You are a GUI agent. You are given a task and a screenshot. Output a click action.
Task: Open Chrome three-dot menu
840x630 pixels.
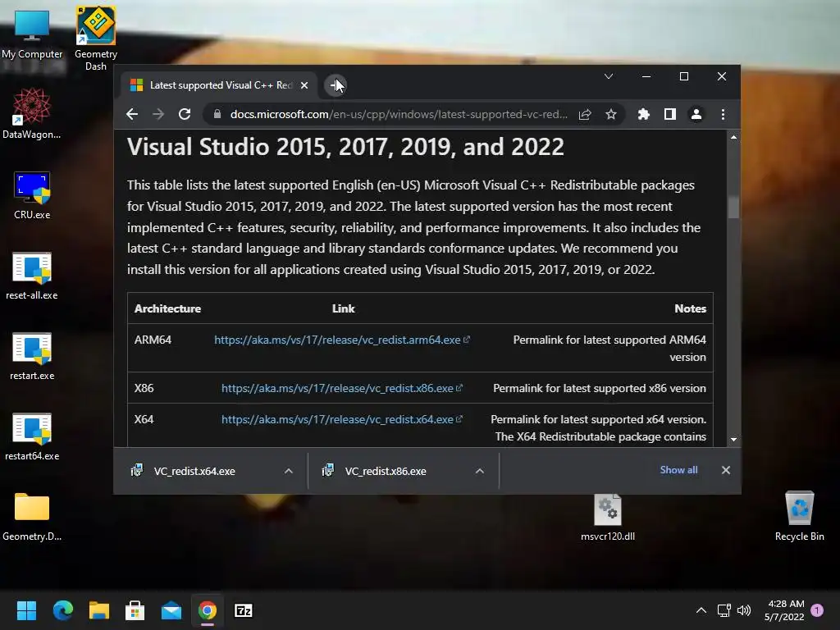[723, 114]
